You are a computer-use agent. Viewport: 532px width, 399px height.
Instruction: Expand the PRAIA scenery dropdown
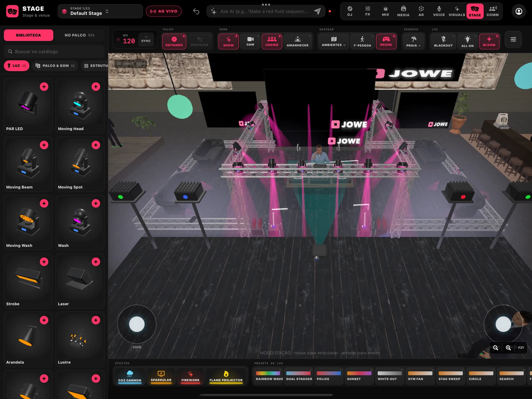tap(413, 41)
